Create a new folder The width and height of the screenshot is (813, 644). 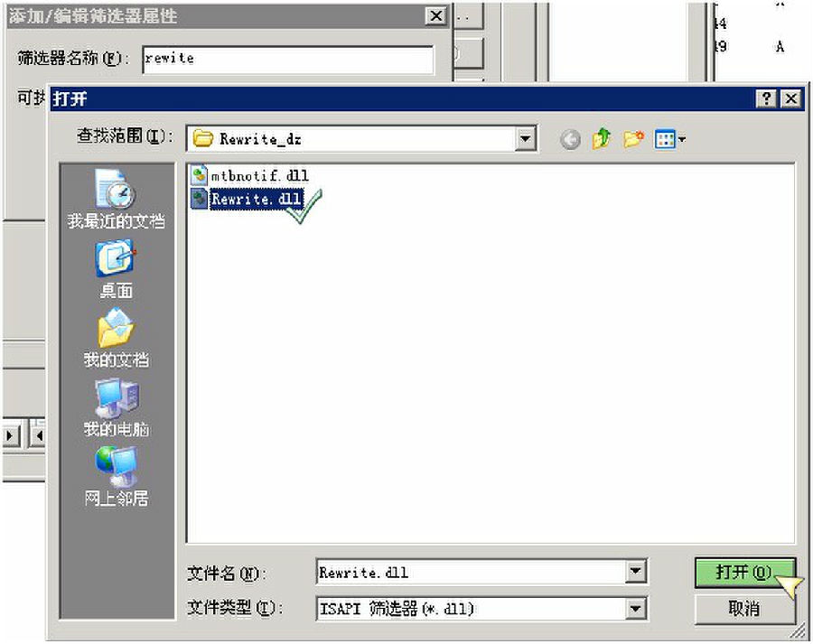[x=633, y=139]
